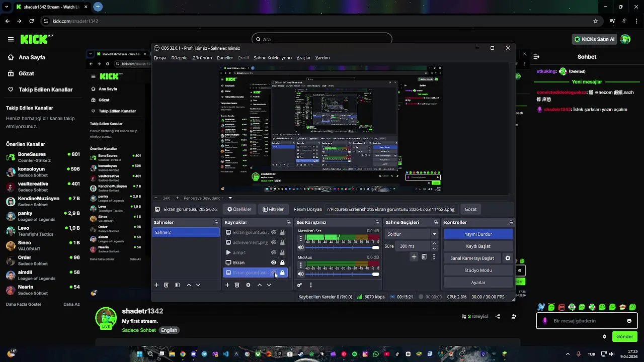The width and height of the screenshot is (644, 362).
Task: Open source properties gear in Kaynaklar toolbar
Action: 248,285
